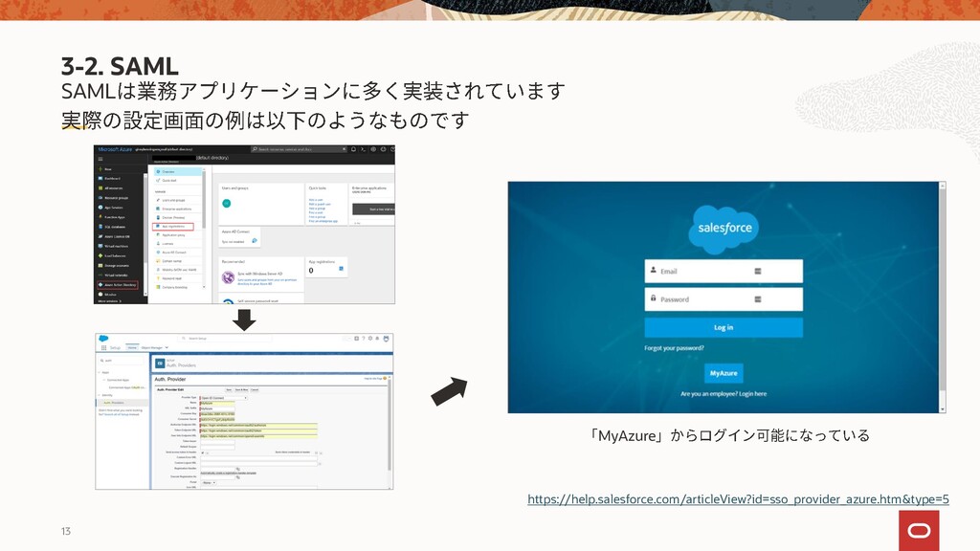
Task: Open the Azure portal hamburger menu
Action: [x=100, y=159]
